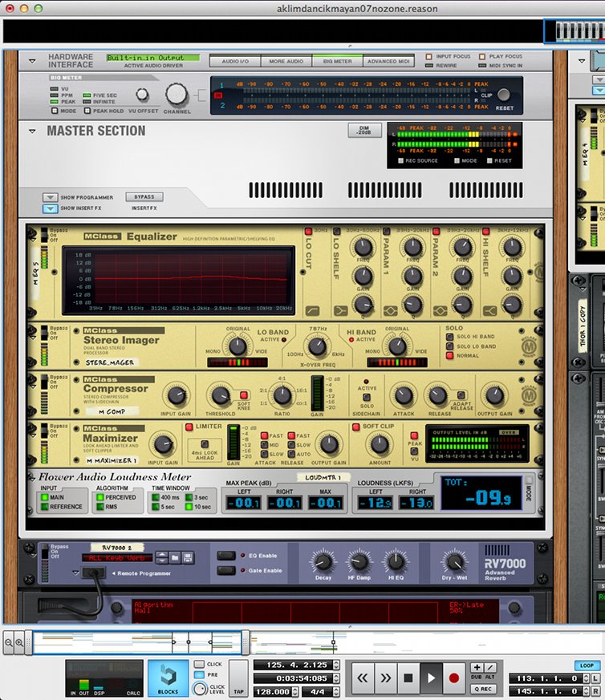This screenshot has height=700, width=605.
Task: Toggle Equalizer PARAM 1 enable button
Action: (x=387, y=231)
